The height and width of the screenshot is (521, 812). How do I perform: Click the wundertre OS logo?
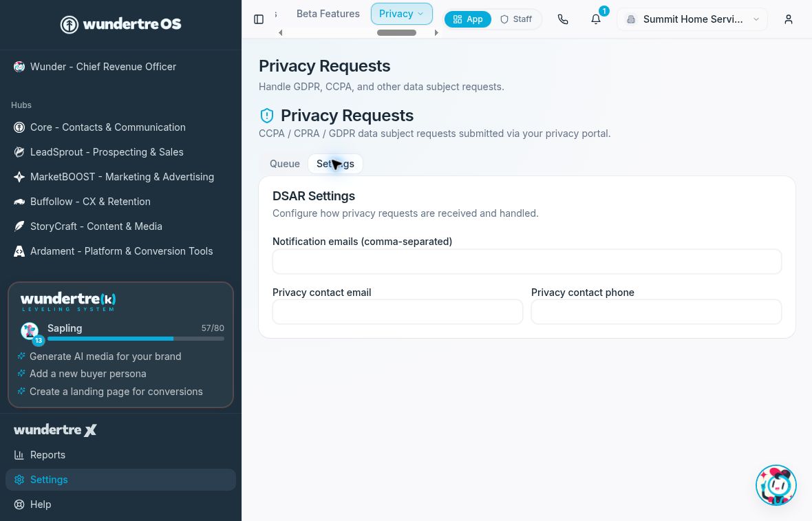tap(120, 24)
